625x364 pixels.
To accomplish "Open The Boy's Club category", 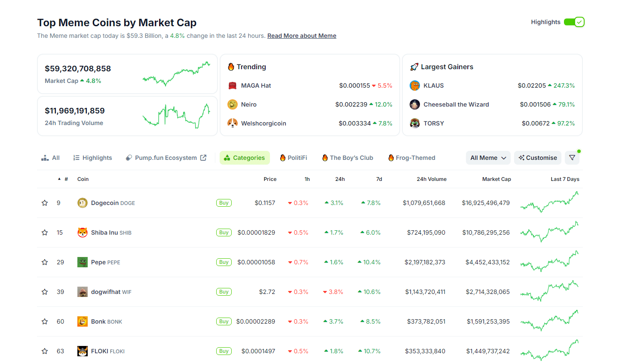I will click(x=348, y=158).
